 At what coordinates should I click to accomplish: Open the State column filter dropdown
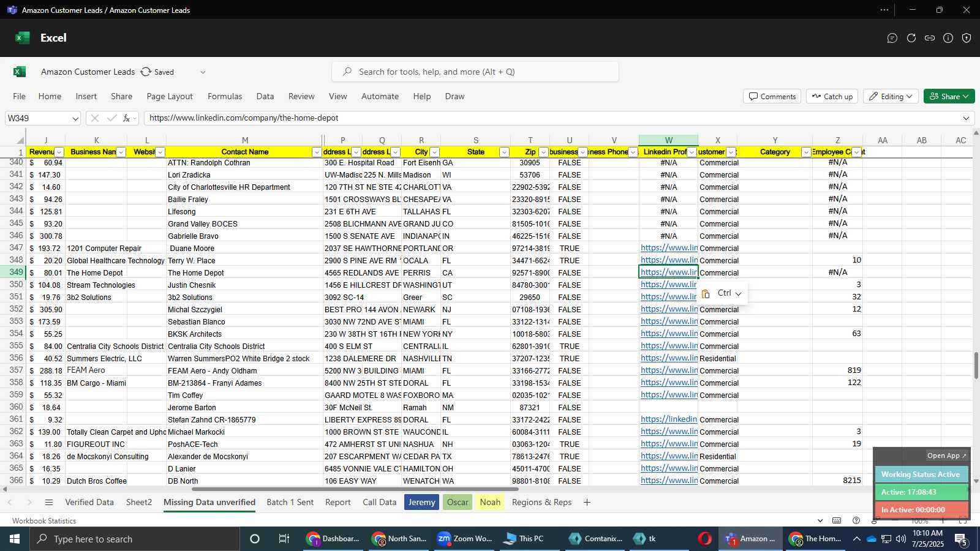click(504, 152)
